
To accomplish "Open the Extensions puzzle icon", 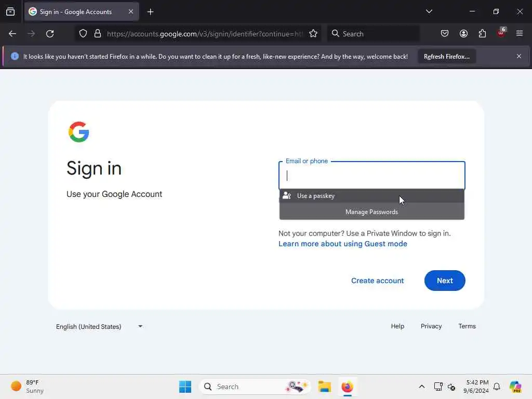I will [x=482, y=34].
